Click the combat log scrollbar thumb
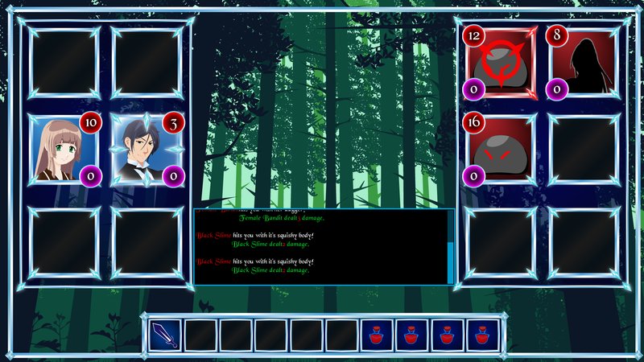The height and width of the screenshot is (362, 644). pyautogui.click(x=450, y=263)
